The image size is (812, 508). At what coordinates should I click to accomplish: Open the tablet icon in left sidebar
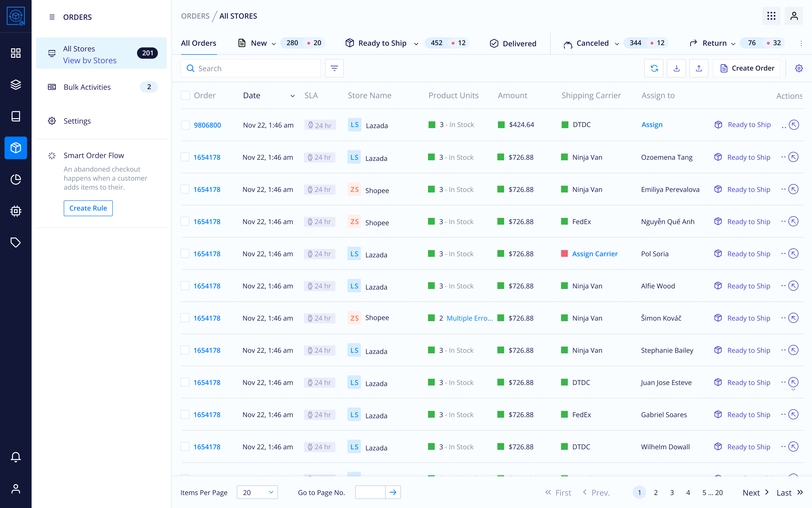point(16,116)
